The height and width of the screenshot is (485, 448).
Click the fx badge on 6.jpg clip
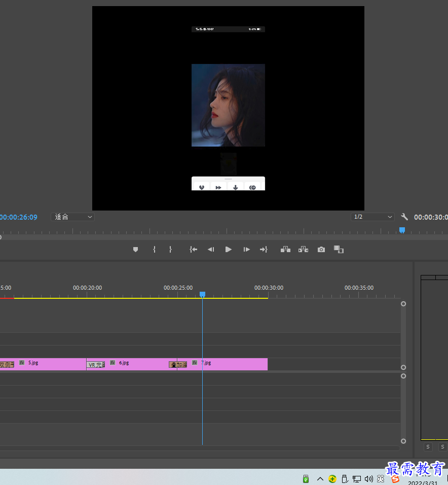click(113, 363)
